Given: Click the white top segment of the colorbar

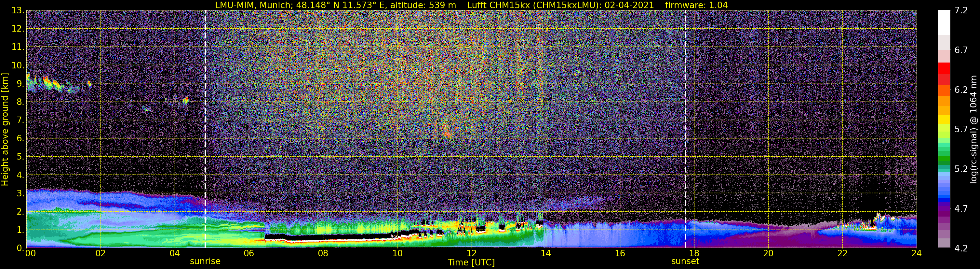Looking at the screenshot, I should pos(944,22).
